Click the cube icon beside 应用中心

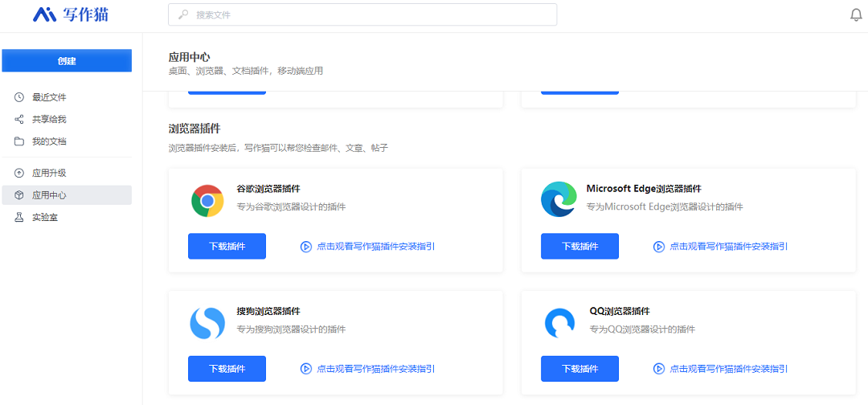click(x=19, y=195)
